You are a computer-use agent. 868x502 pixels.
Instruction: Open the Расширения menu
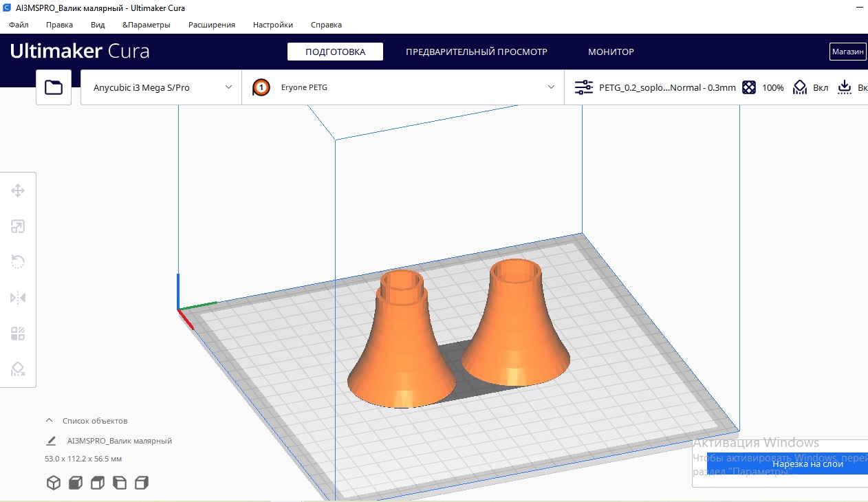pyautogui.click(x=211, y=25)
